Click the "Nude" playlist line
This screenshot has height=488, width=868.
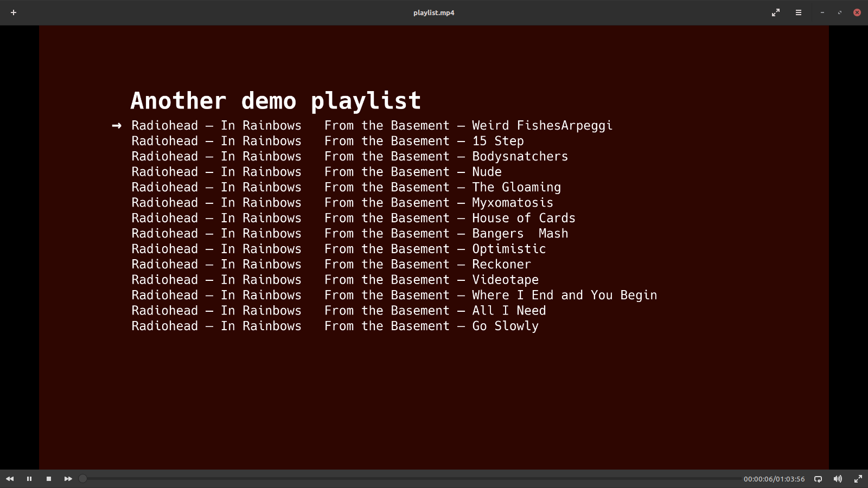click(x=317, y=172)
